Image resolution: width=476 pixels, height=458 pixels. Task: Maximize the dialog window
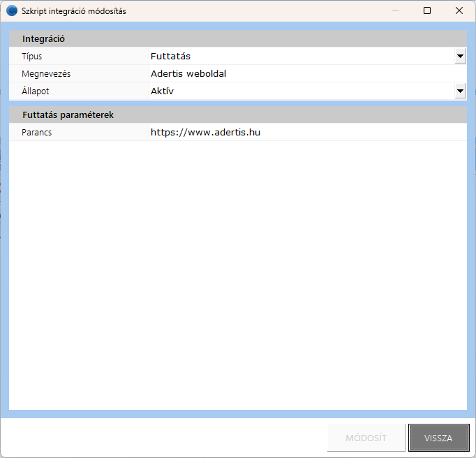[427, 11]
